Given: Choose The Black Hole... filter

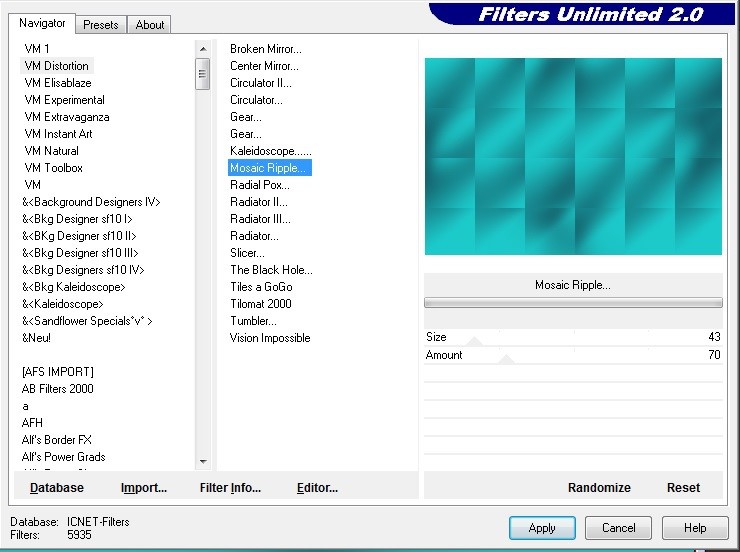Looking at the screenshot, I should [271, 269].
